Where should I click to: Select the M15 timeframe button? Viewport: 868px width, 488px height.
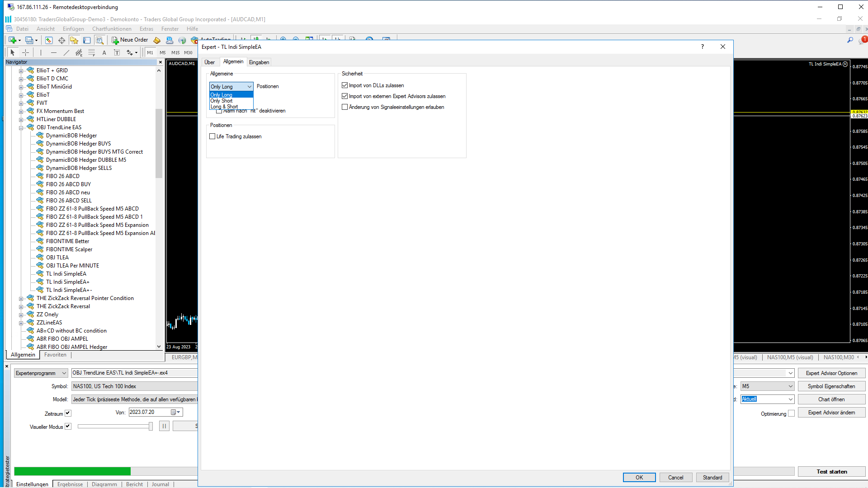tap(175, 53)
